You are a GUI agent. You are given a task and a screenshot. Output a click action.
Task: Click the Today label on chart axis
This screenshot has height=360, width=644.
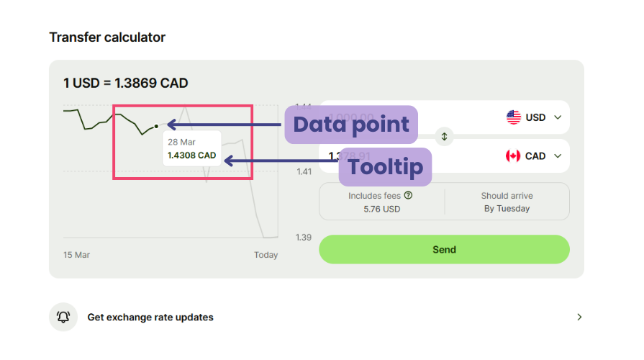click(266, 255)
